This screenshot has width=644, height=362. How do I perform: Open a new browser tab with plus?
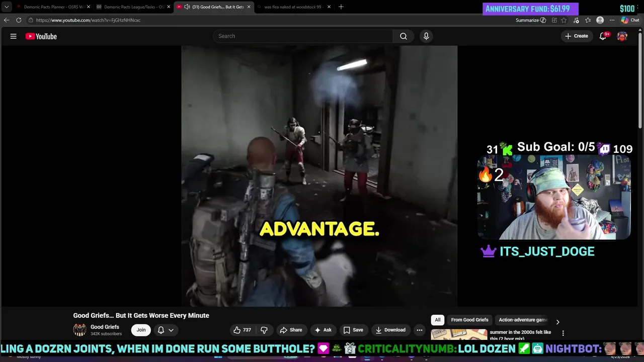[x=341, y=7]
